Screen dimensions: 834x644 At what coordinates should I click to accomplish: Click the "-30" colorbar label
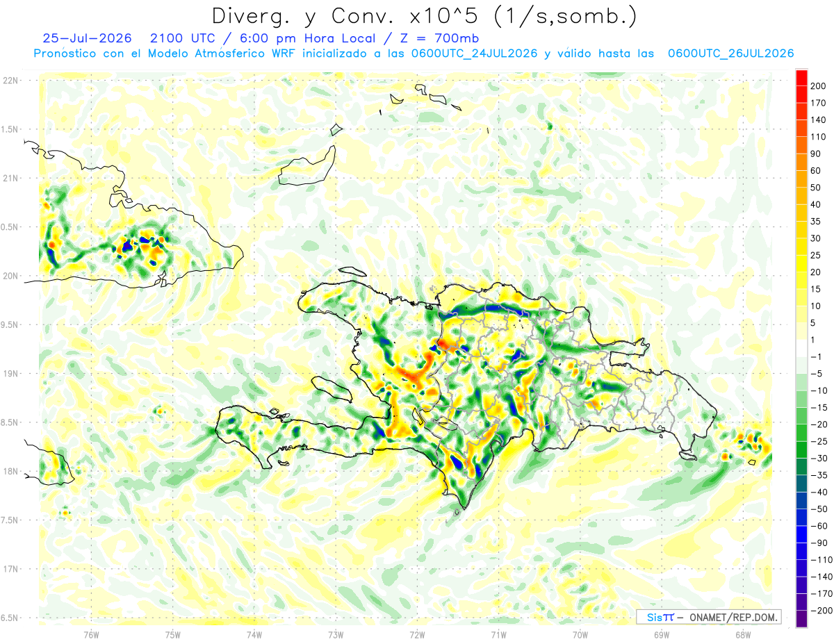pos(819,459)
